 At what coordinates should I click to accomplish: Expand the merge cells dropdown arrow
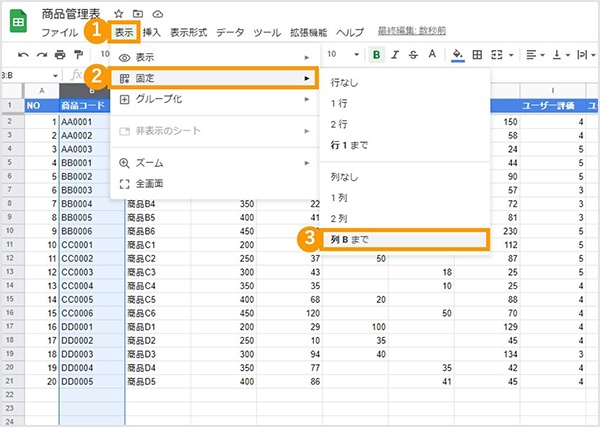click(511, 55)
